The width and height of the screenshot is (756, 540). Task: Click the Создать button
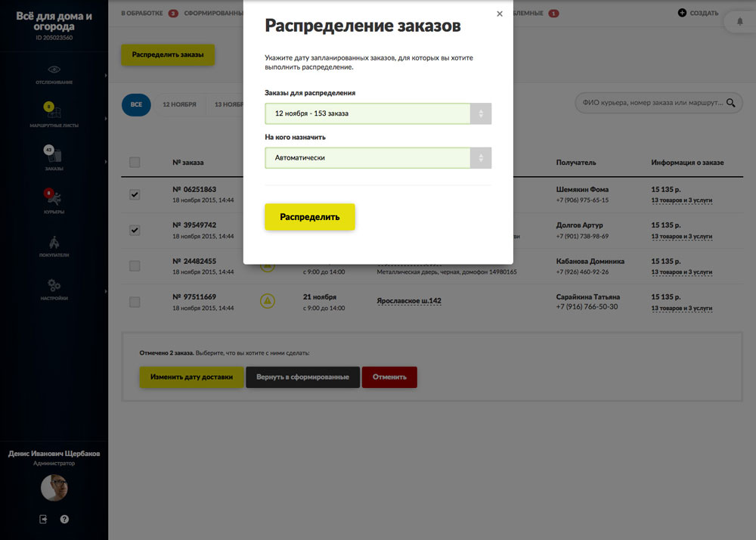698,13
